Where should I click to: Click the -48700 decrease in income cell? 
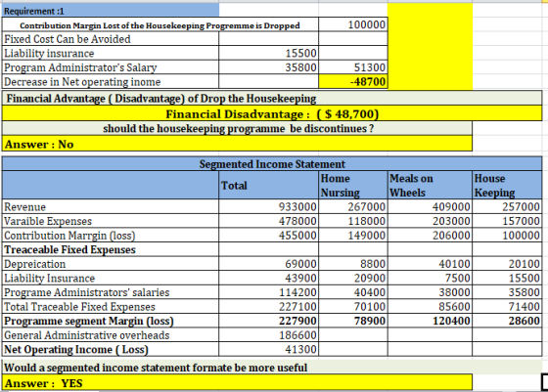[353, 82]
